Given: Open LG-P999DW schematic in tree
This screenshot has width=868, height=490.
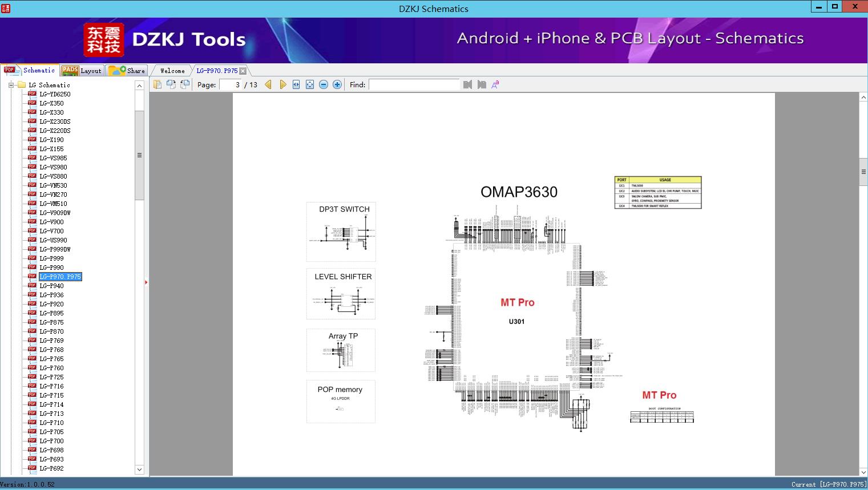Looking at the screenshot, I should (55, 249).
